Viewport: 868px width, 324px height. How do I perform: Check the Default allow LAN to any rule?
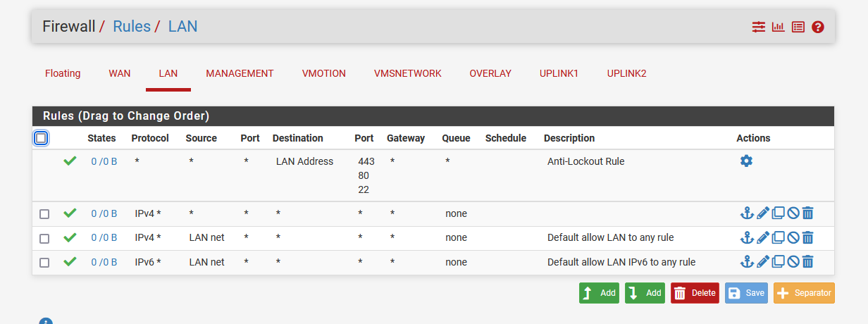pyautogui.click(x=44, y=238)
